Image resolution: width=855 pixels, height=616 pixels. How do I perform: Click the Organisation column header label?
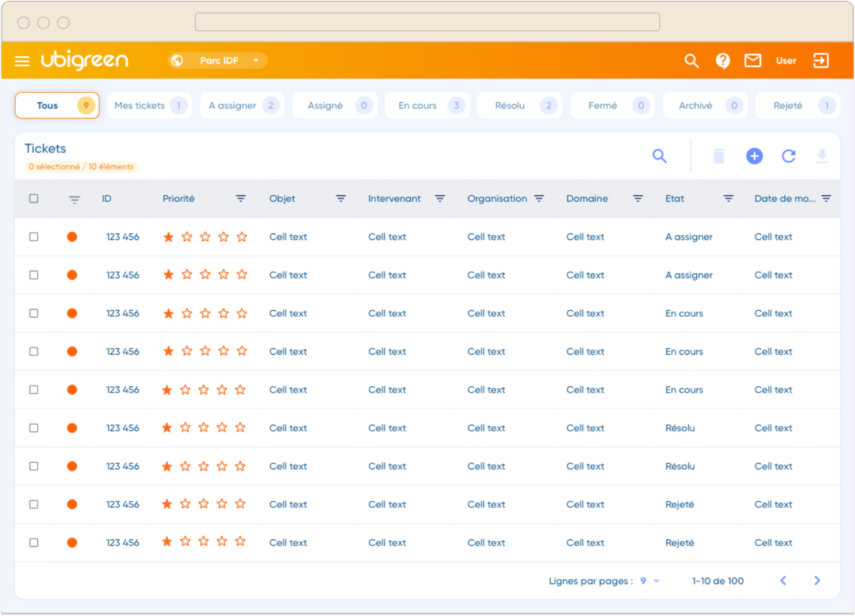click(x=497, y=198)
